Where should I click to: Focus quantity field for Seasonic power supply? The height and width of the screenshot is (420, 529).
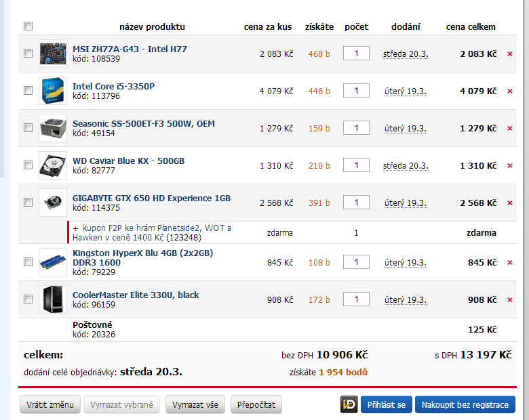(x=356, y=128)
